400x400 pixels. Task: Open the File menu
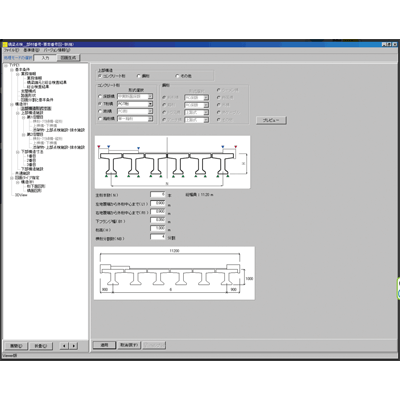pos(11,50)
